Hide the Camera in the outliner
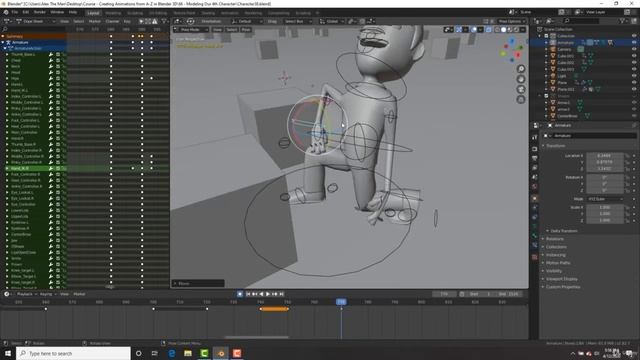This screenshot has width=640, height=360. (634, 49)
